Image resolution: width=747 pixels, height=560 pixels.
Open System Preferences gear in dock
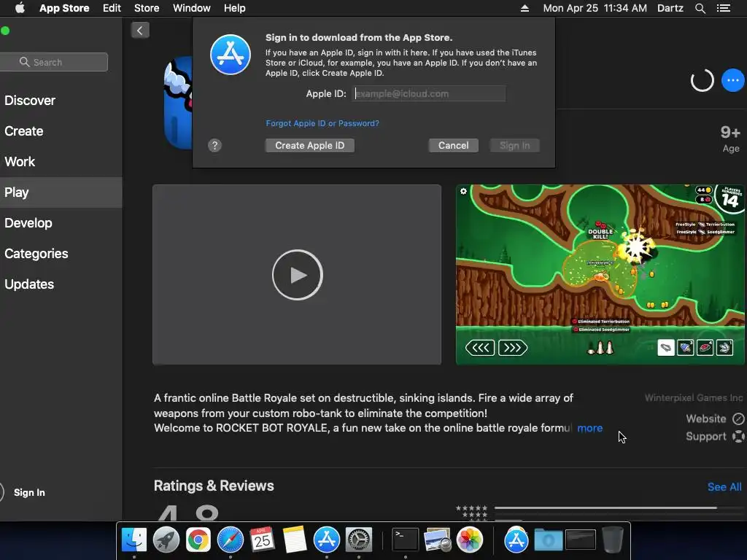click(x=359, y=540)
